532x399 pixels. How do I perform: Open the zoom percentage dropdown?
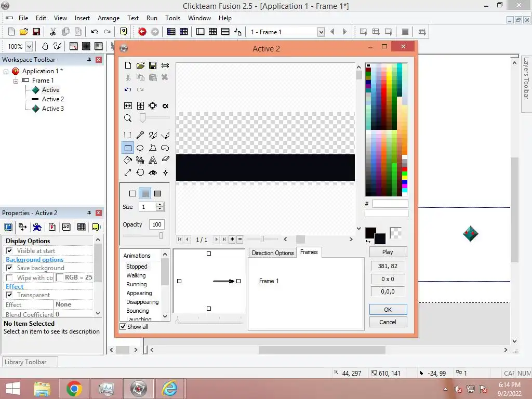[x=29, y=46]
